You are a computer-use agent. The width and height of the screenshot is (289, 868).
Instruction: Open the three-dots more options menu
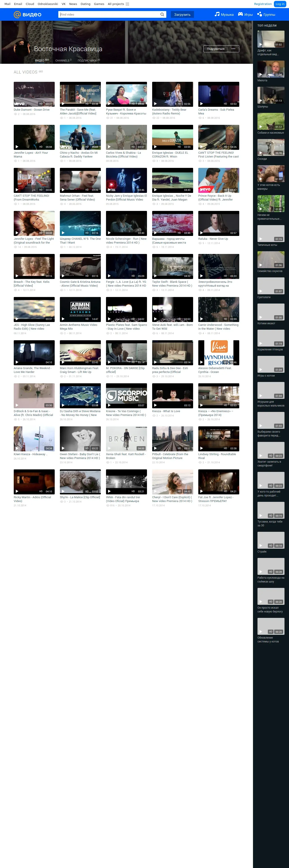(233, 49)
